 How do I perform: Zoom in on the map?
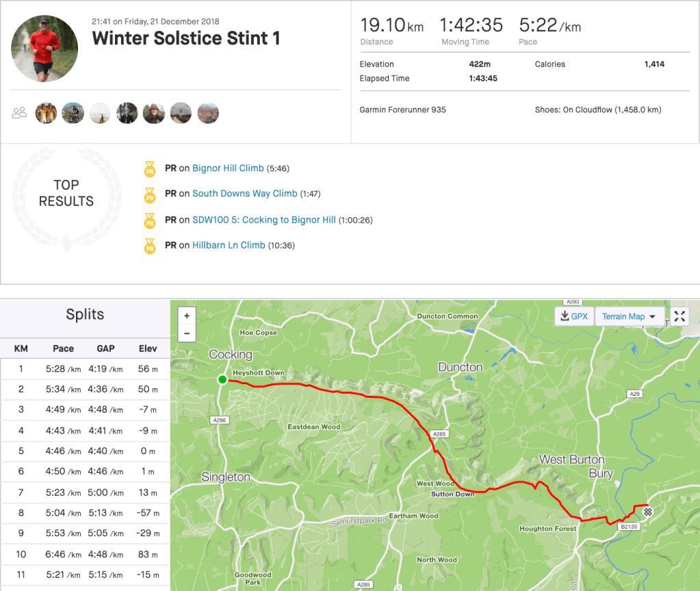pos(187,316)
